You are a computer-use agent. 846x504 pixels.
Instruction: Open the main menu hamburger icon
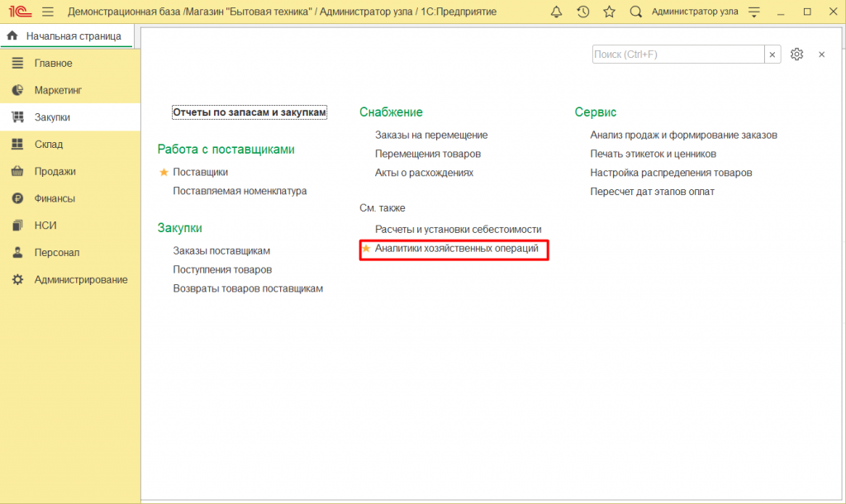(x=48, y=12)
